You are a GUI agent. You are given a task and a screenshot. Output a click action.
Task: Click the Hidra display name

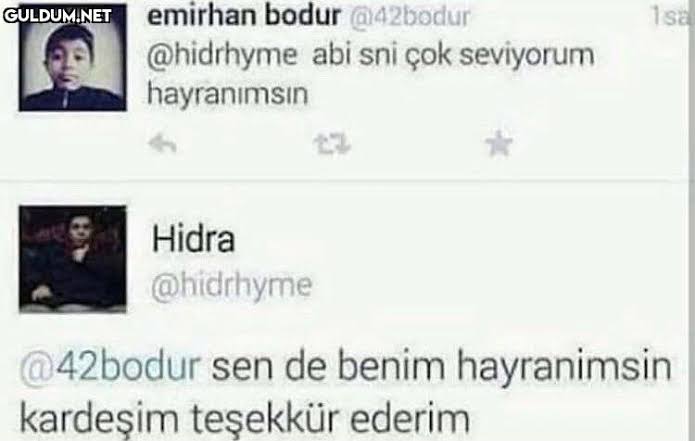click(x=193, y=238)
